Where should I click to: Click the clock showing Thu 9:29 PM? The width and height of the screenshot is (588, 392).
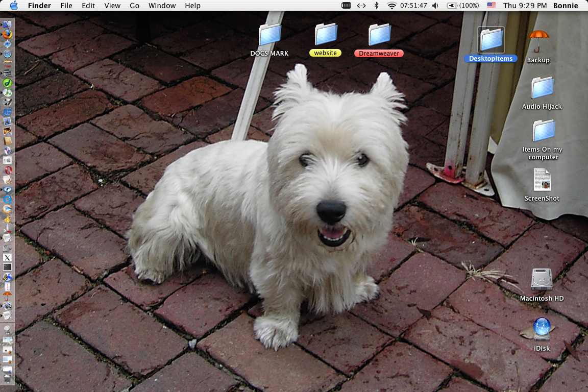525,5
